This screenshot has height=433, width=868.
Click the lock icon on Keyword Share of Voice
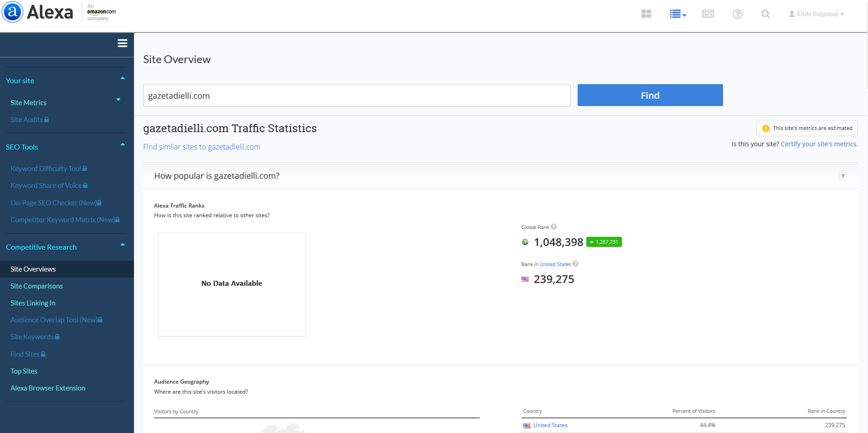(86, 186)
